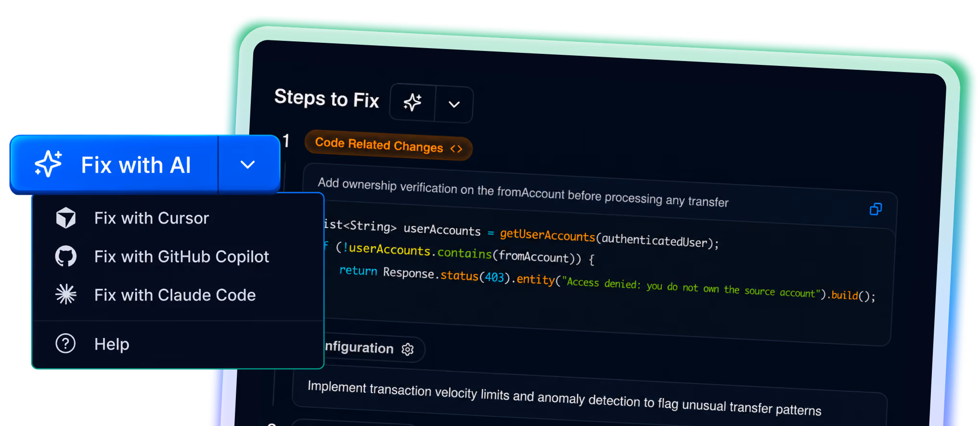Click the configuration gear icon
The width and height of the screenshot is (980, 426).
[408, 349]
